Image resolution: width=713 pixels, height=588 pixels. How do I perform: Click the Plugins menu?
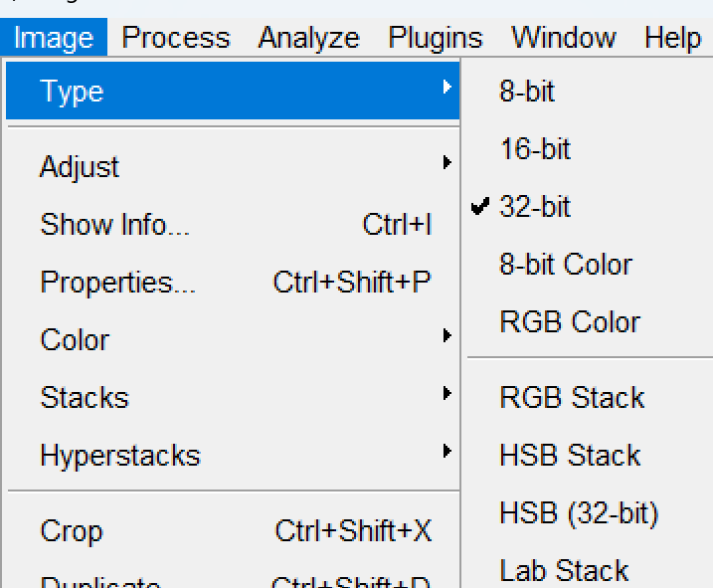(435, 39)
